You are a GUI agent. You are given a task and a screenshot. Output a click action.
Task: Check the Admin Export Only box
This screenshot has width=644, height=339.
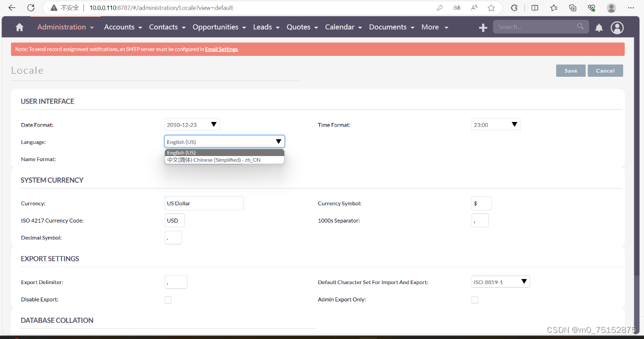[x=475, y=300]
